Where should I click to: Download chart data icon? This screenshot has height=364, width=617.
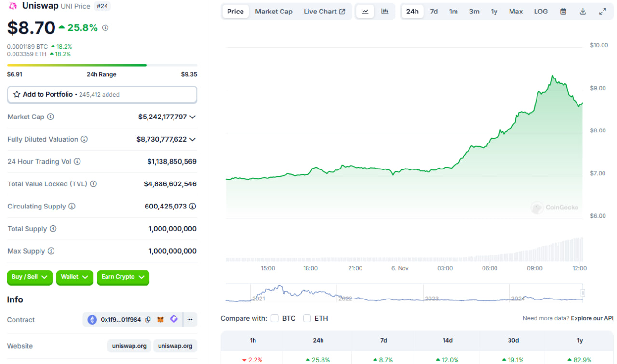[583, 12]
